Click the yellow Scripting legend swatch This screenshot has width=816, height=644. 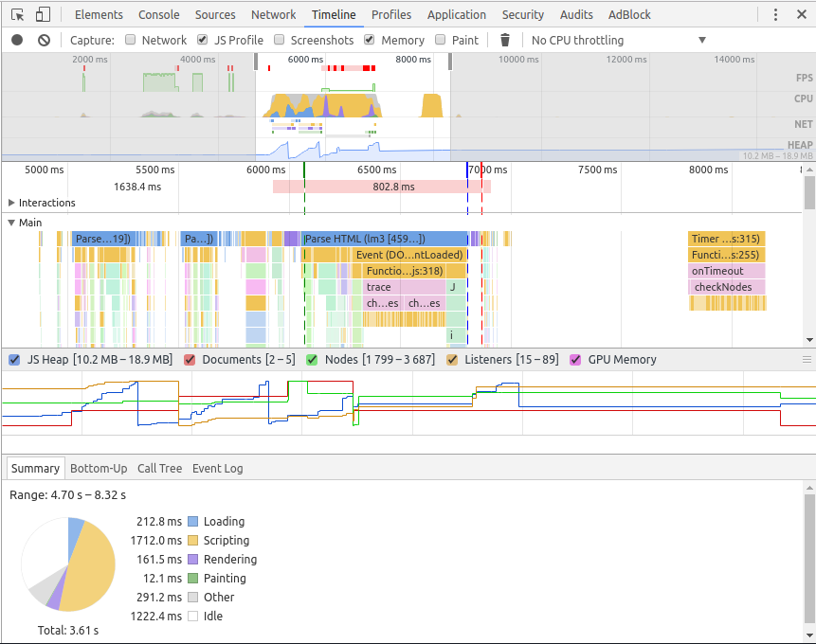coord(192,540)
